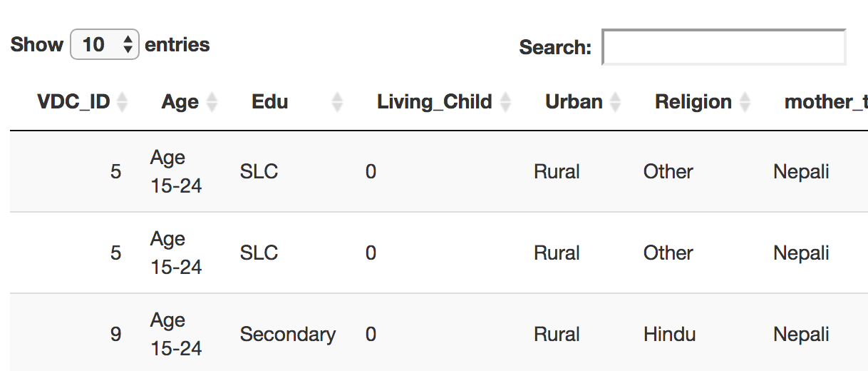Click the VDC_ID column header text
Viewport: 868px width, 371px height.
(x=73, y=102)
